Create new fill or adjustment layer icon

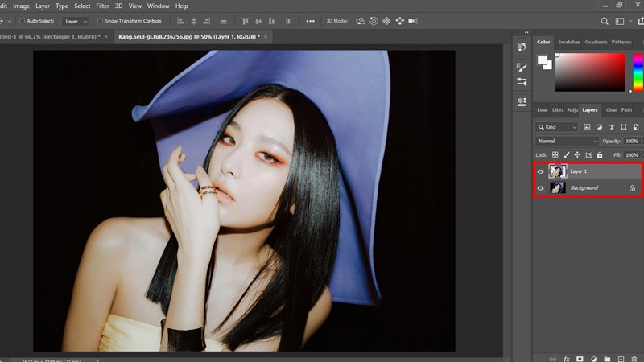pyautogui.click(x=593, y=359)
